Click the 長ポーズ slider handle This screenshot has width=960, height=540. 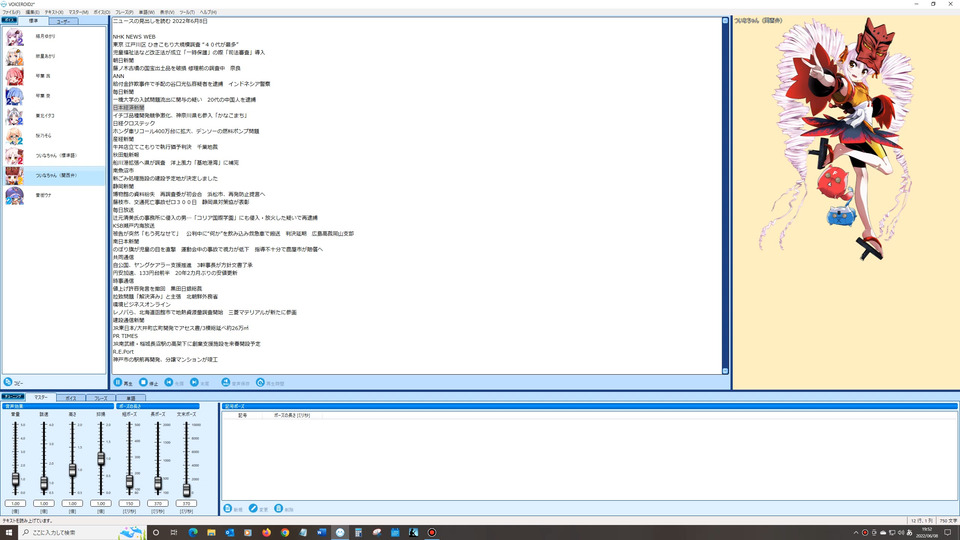click(158, 484)
